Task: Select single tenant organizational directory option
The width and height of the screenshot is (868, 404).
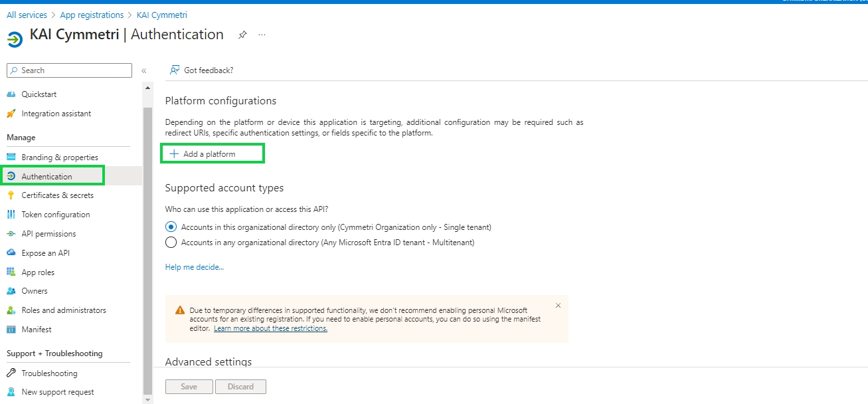Action: click(x=171, y=227)
